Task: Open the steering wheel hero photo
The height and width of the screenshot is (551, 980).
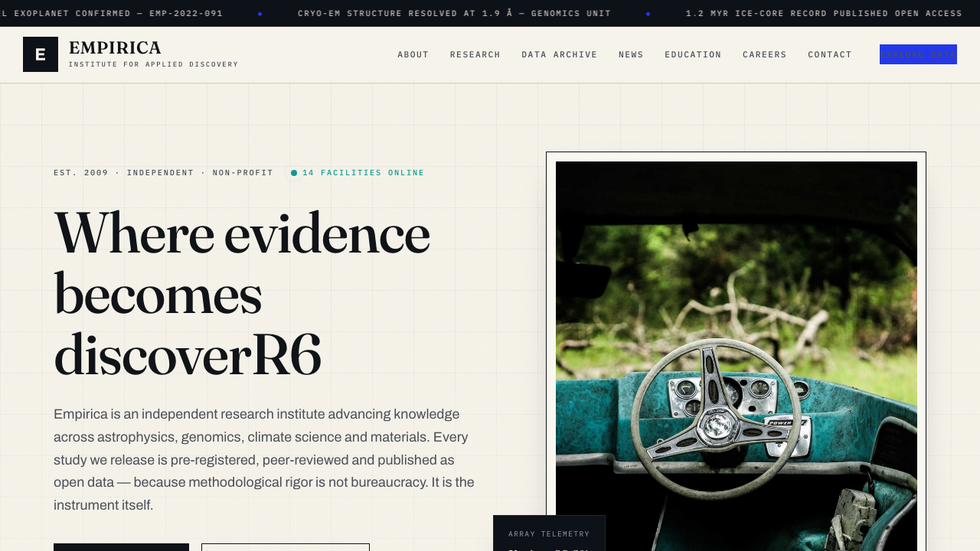Action: coord(737,356)
